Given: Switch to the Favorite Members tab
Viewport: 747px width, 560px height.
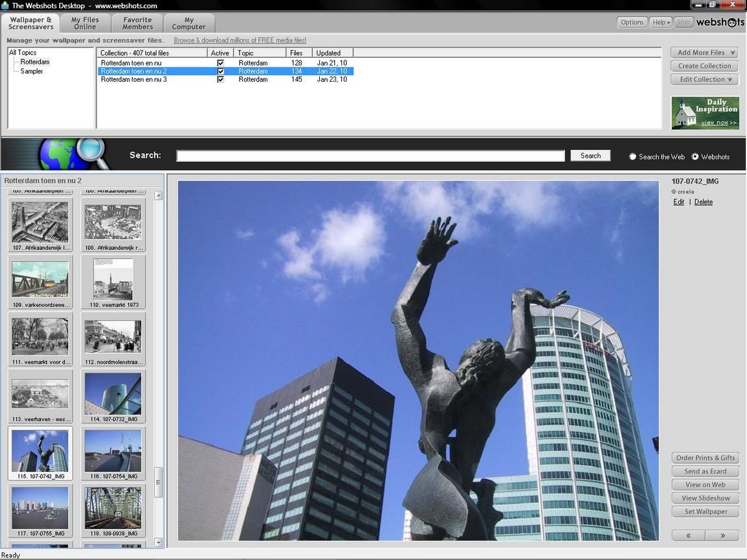Looking at the screenshot, I should pos(137,23).
